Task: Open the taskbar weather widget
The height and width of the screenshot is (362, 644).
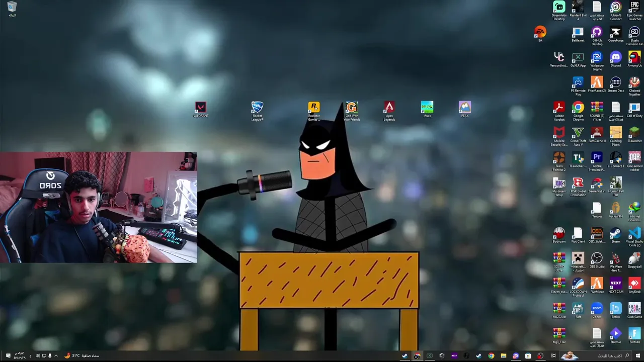Action: pyautogui.click(x=82, y=356)
